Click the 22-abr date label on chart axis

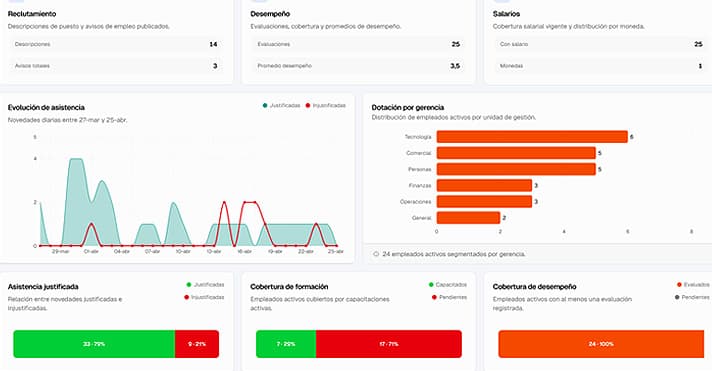(x=306, y=251)
